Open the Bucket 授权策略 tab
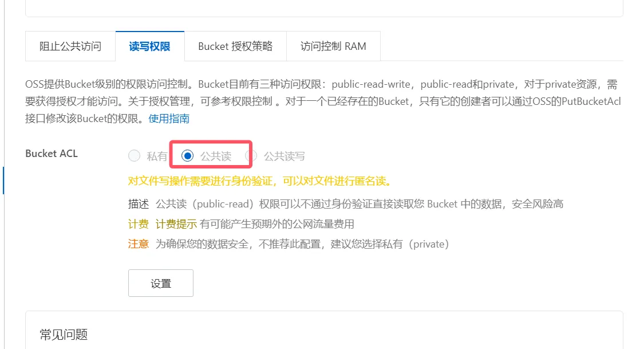This screenshot has width=644, height=349. pyautogui.click(x=235, y=46)
